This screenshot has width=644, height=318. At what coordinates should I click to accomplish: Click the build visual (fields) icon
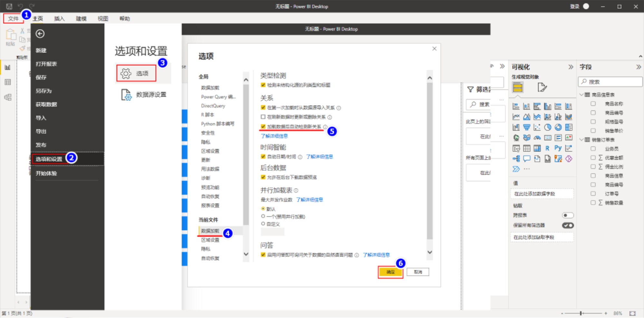pyautogui.click(x=518, y=87)
